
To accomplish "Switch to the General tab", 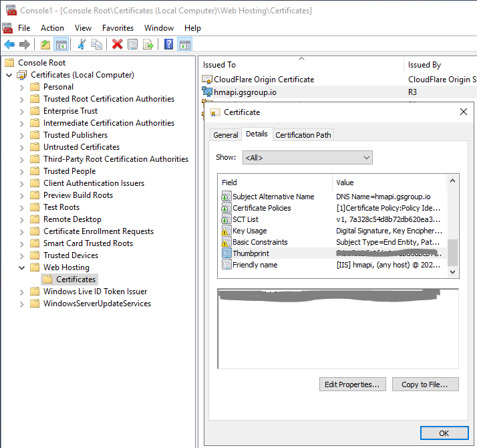I will pyautogui.click(x=225, y=135).
